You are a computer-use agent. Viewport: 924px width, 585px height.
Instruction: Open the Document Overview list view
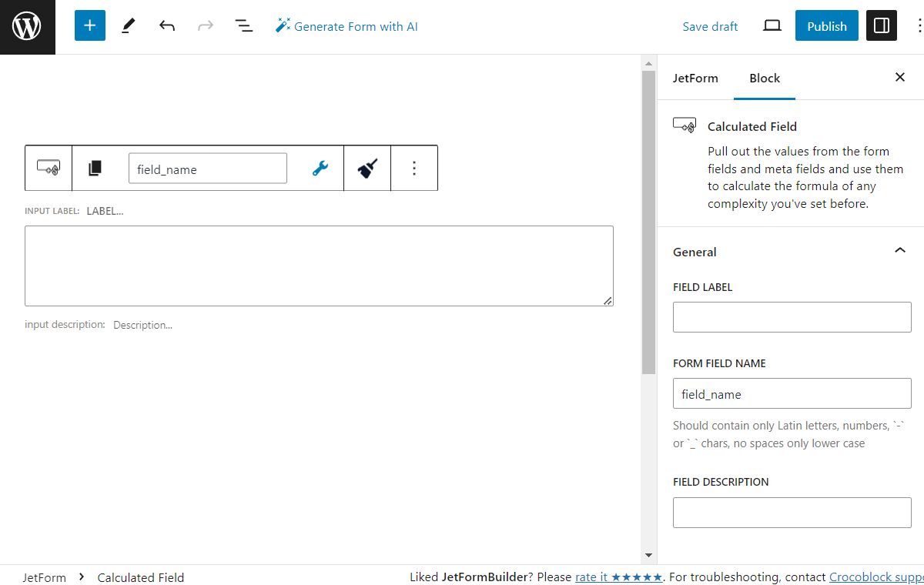[243, 25]
